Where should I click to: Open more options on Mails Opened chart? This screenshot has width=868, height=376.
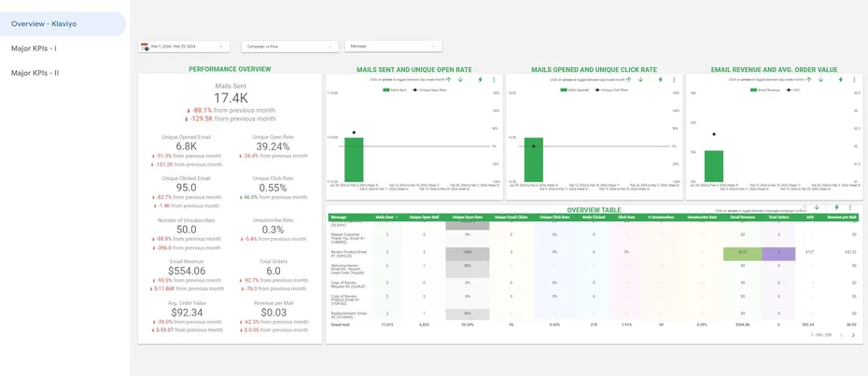point(674,79)
